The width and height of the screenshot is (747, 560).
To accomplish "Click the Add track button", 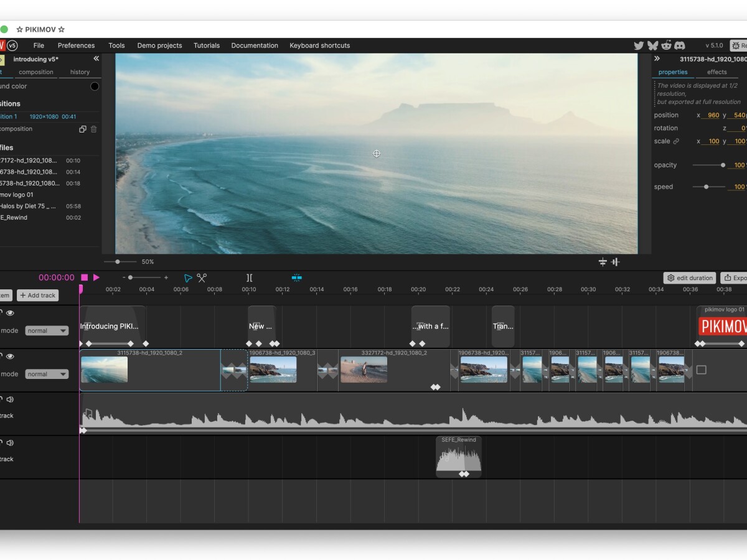I will click(37, 296).
